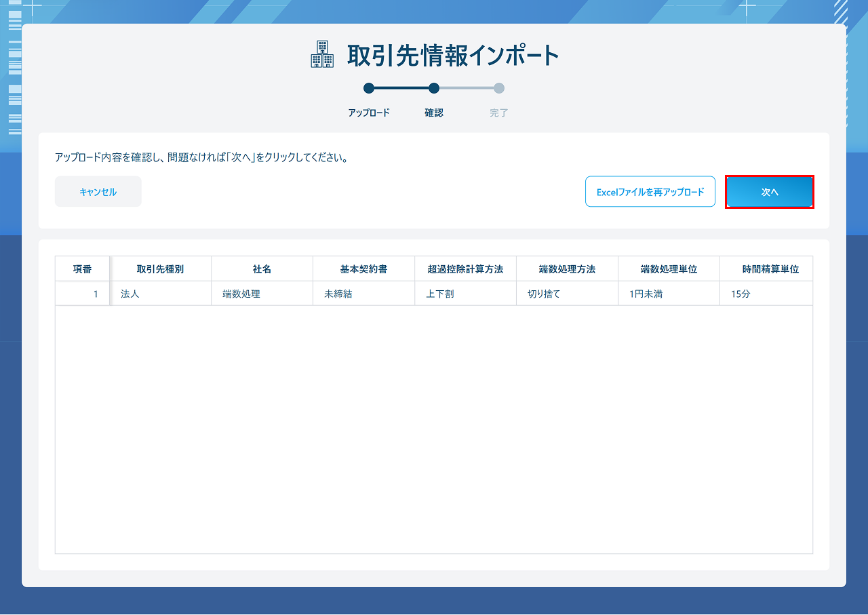Click the upload confirmation instruction text
The height and width of the screenshot is (615, 868).
(201, 158)
